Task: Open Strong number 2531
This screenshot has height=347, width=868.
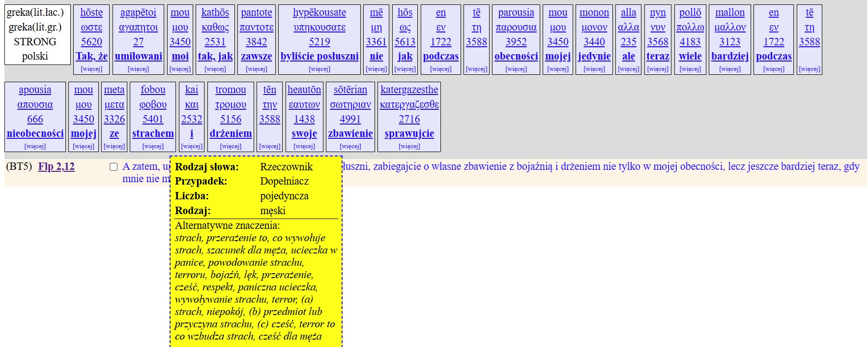Action: (215, 42)
